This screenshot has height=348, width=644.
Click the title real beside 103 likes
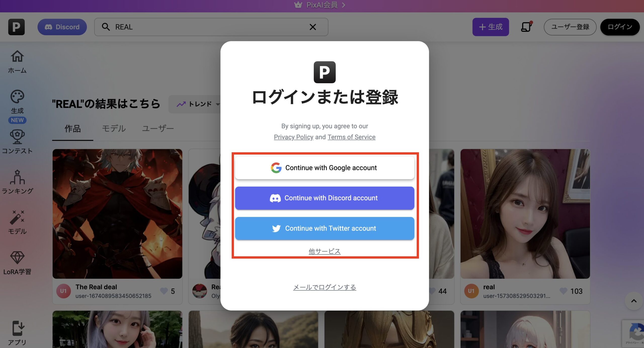click(x=489, y=287)
